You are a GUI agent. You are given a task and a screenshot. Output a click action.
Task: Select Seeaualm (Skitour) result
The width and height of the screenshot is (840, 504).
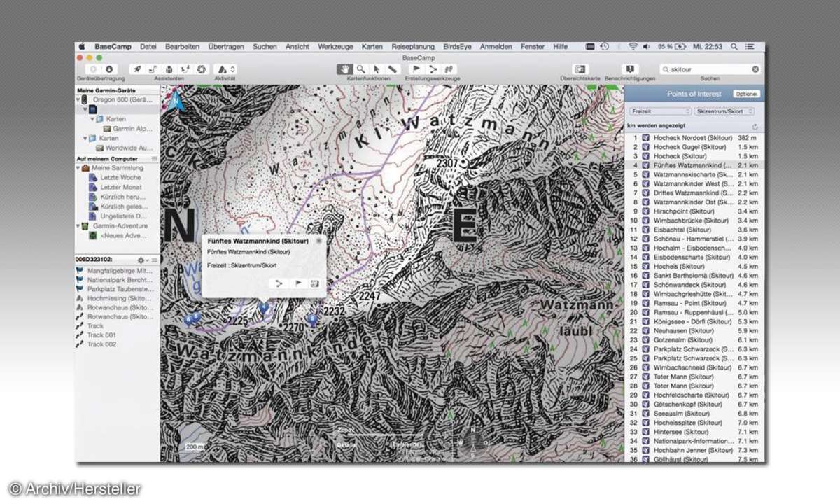[x=693, y=414]
